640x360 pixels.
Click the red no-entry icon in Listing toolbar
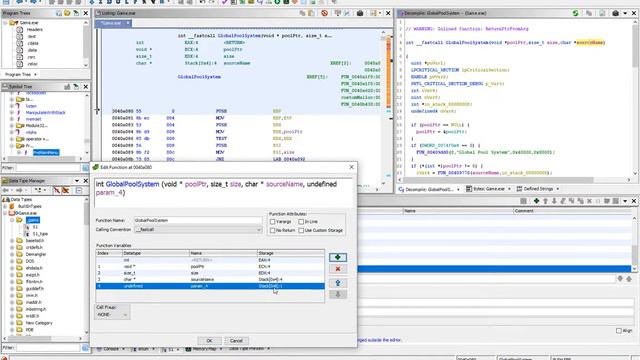[324, 13]
